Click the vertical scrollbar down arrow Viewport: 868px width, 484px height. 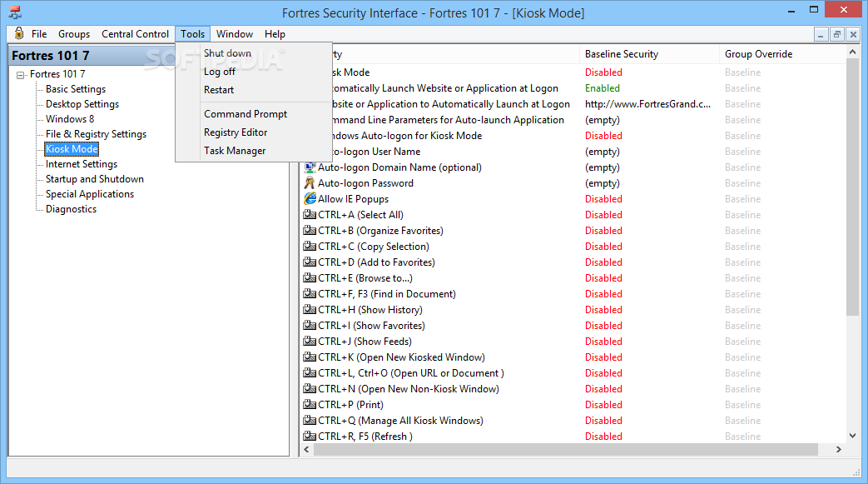tap(852, 436)
